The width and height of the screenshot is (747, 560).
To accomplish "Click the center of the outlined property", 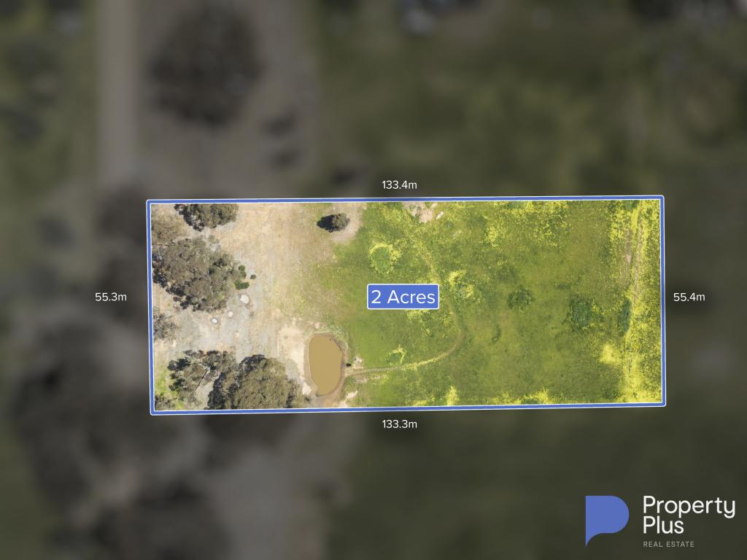I will 407,303.
